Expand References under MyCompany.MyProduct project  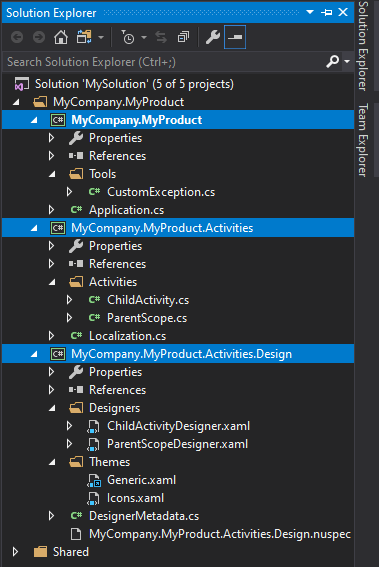click(51, 156)
